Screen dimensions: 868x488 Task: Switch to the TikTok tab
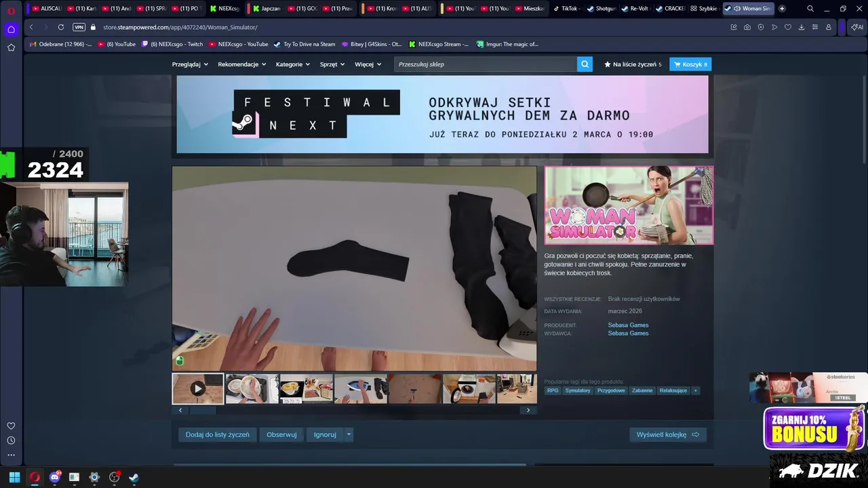pyautogui.click(x=566, y=9)
